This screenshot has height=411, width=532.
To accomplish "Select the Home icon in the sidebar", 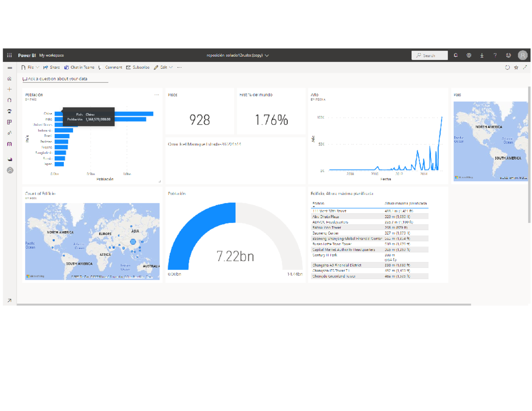I will pyautogui.click(x=9, y=78).
